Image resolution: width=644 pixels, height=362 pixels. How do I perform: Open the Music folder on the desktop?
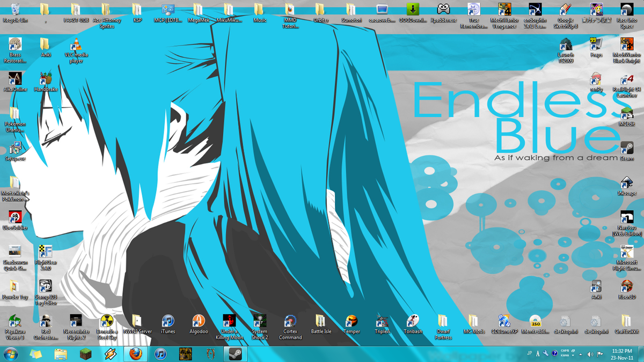260,13
